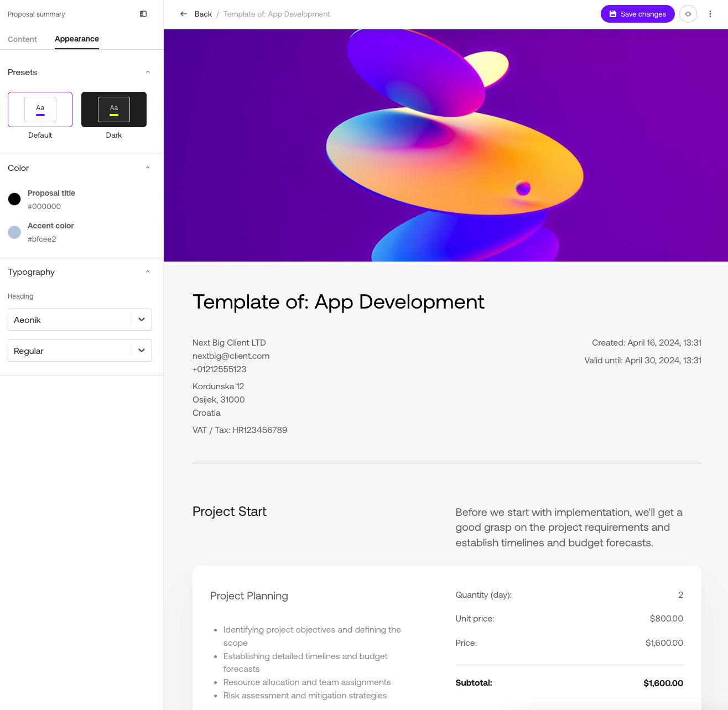
Task: Choose the Default preset thumbnail
Action: click(40, 109)
